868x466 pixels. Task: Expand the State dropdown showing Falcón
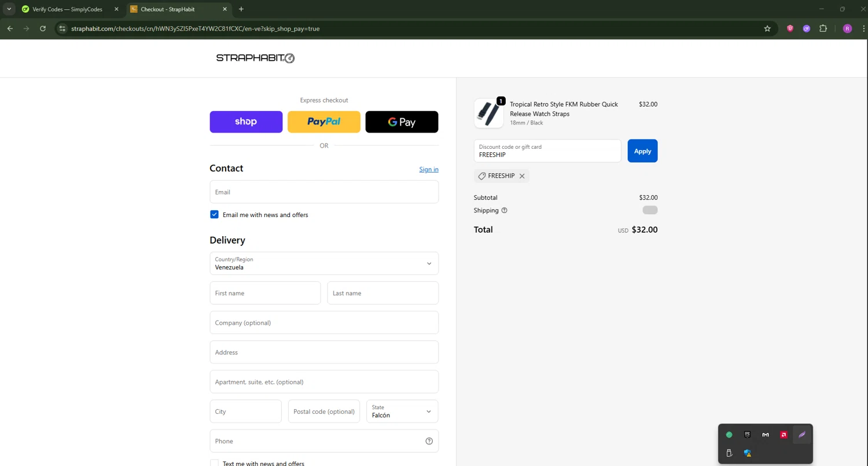402,412
